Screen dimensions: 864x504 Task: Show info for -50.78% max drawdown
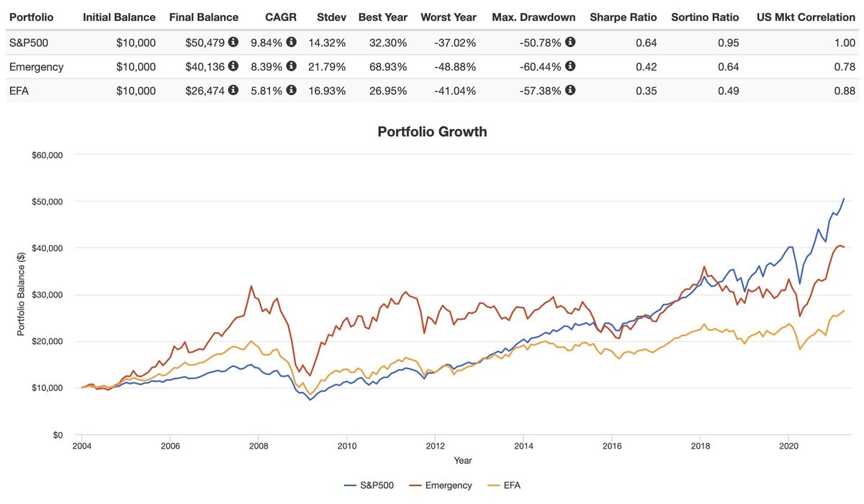coord(570,42)
